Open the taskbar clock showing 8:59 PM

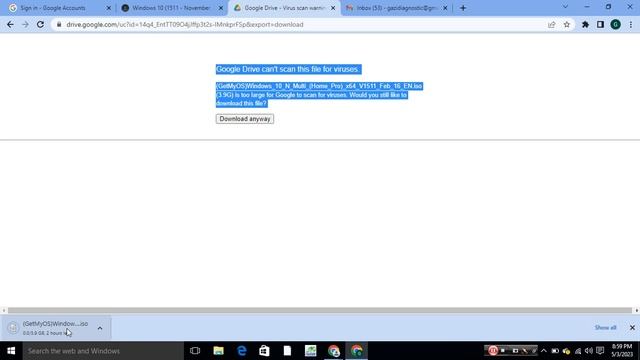tap(622, 351)
